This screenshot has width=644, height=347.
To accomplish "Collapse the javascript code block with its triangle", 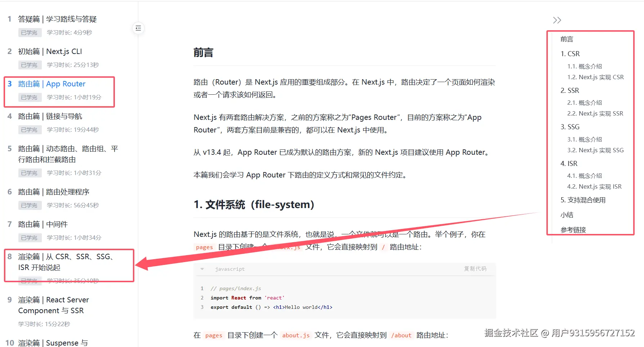I will pos(202,269).
